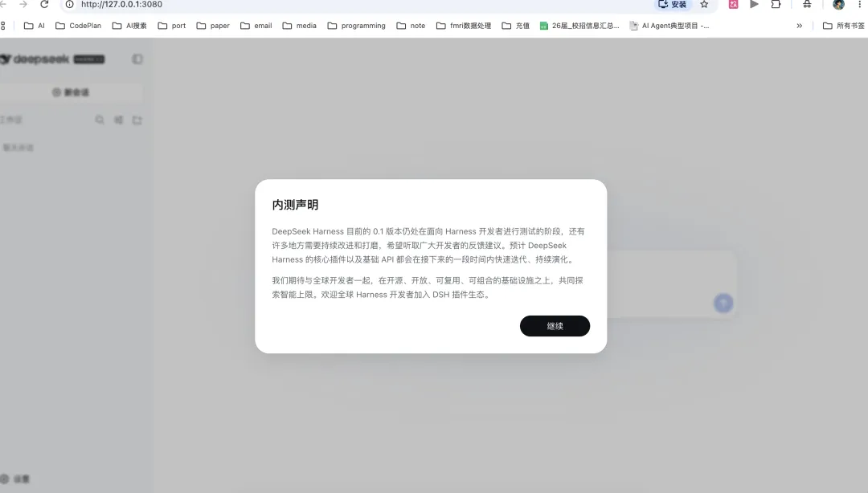The image size is (868, 493).
Task: Open the note bookmark folder
Action: (411, 26)
